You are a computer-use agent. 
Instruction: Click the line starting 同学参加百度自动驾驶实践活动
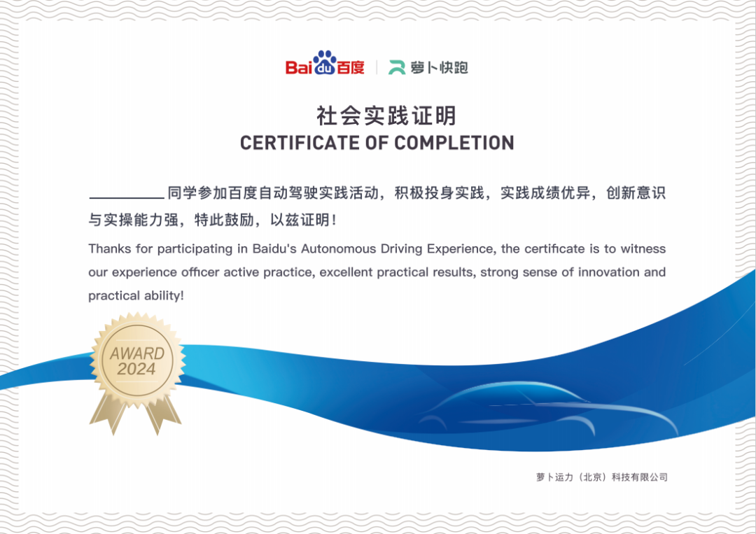[x=416, y=192]
